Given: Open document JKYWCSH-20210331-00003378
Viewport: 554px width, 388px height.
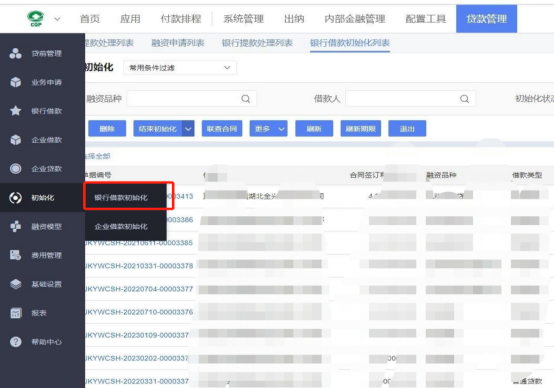Looking at the screenshot, I should point(139,266).
